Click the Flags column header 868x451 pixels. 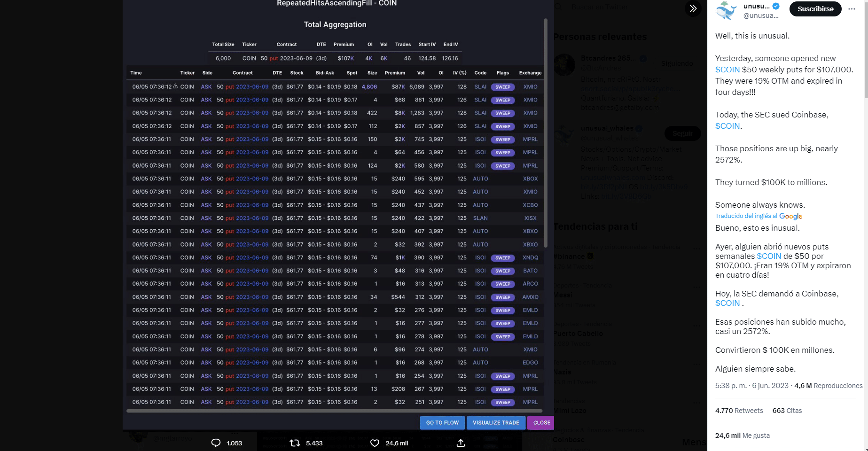(x=502, y=73)
